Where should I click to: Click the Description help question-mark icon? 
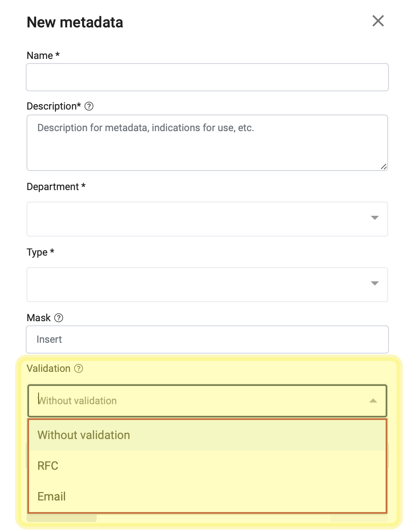[89, 106]
